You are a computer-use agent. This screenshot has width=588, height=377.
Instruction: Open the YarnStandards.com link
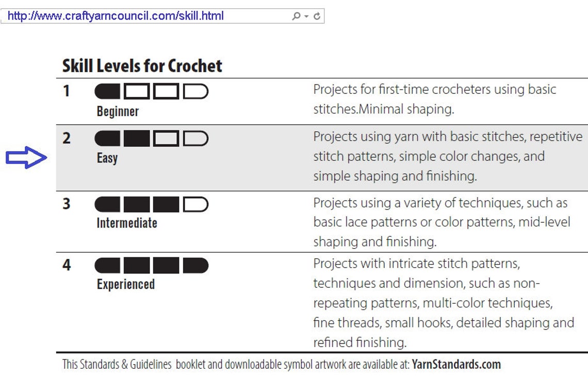pos(456,364)
